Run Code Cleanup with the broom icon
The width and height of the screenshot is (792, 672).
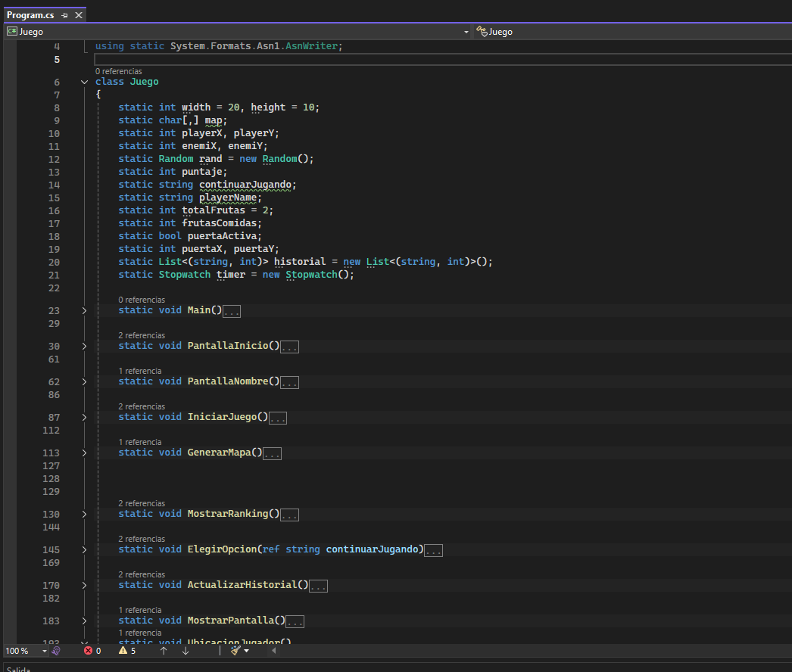point(235,651)
